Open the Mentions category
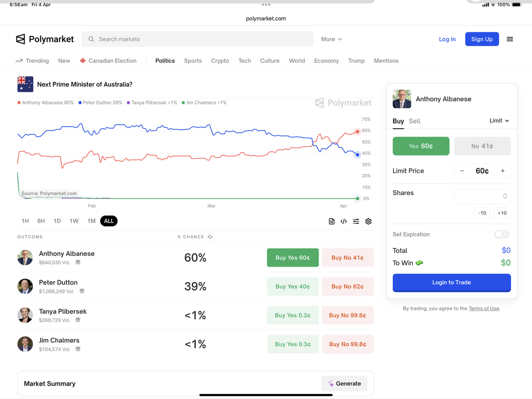This screenshot has height=399, width=532. (x=386, y=61)
